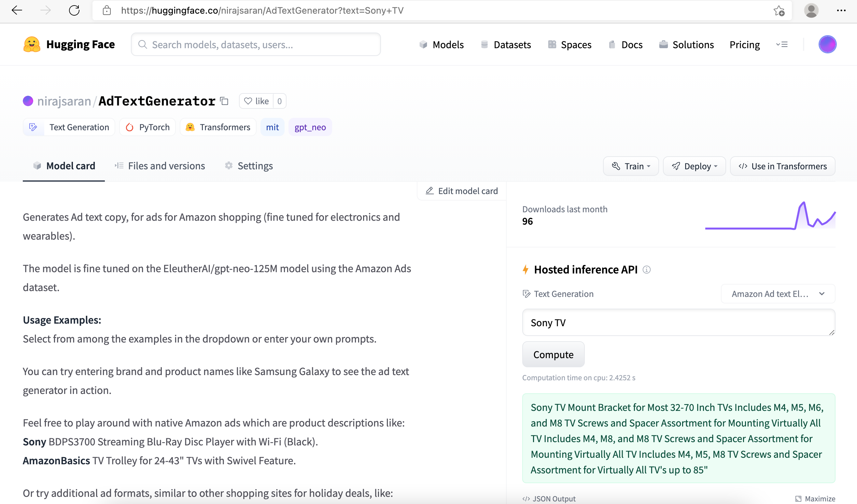Like the model with heart button
The width and height of the screenshot is (857, 504).
(257, 101)
